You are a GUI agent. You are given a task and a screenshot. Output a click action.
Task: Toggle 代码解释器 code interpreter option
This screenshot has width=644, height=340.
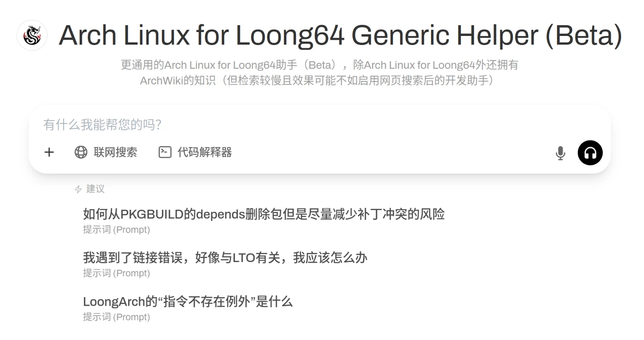[195, 152]
